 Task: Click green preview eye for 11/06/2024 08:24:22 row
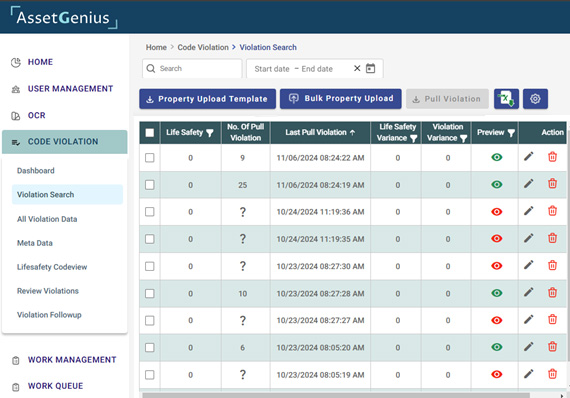[x=497, y=157]
